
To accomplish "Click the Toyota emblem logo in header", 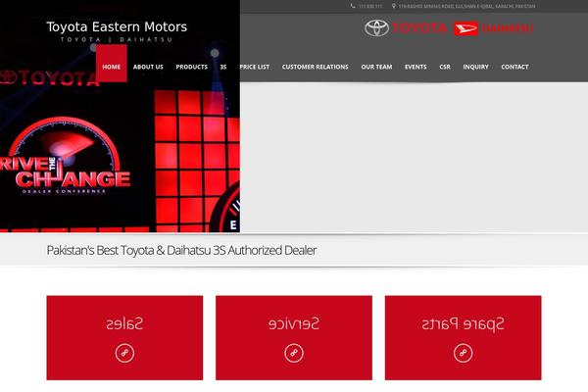I will pos(376,28).
